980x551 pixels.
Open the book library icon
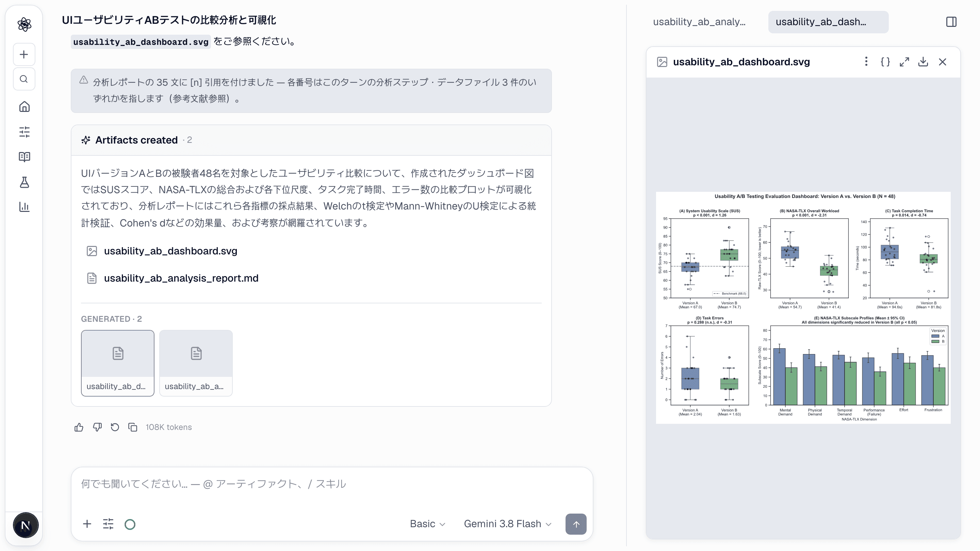[24, 157]
